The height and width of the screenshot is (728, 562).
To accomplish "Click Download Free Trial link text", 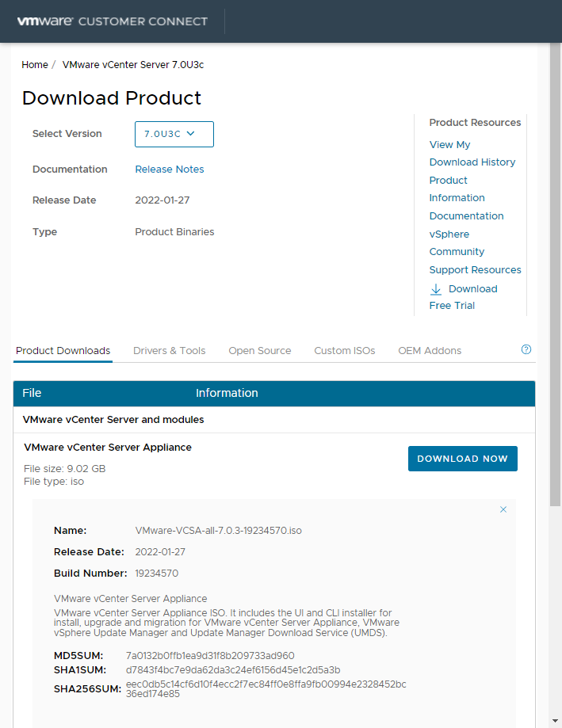I will tap(464, 297).
